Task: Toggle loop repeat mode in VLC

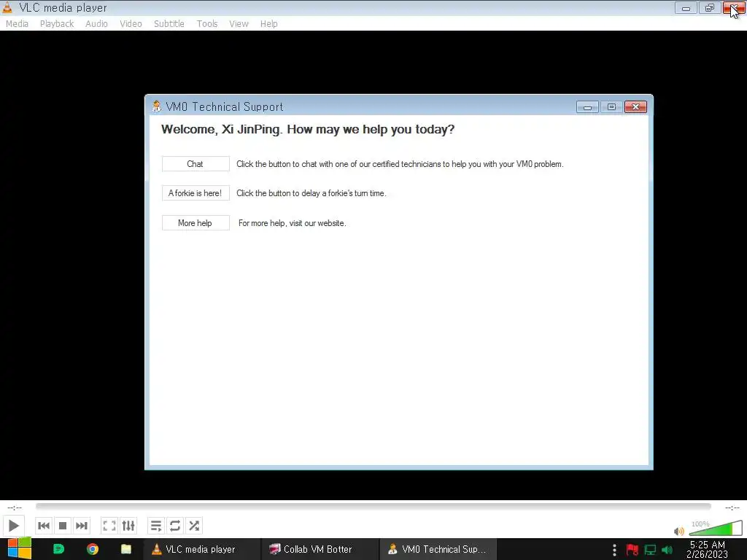Action: [175, 526]
